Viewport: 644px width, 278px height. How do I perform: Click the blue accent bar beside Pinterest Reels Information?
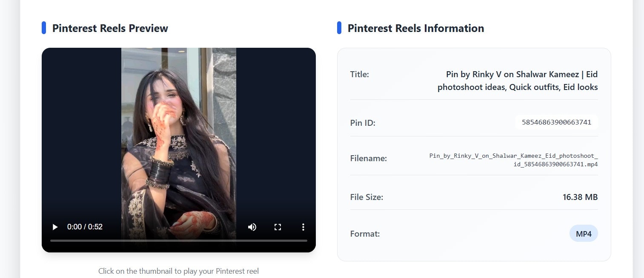[339, 27]
